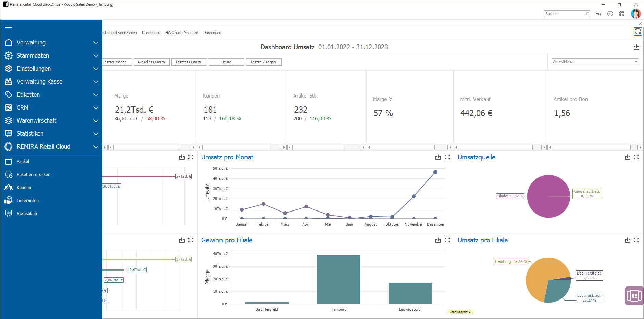
Task: Toggle the hamburger menu in sidebar
Action: 9,28
